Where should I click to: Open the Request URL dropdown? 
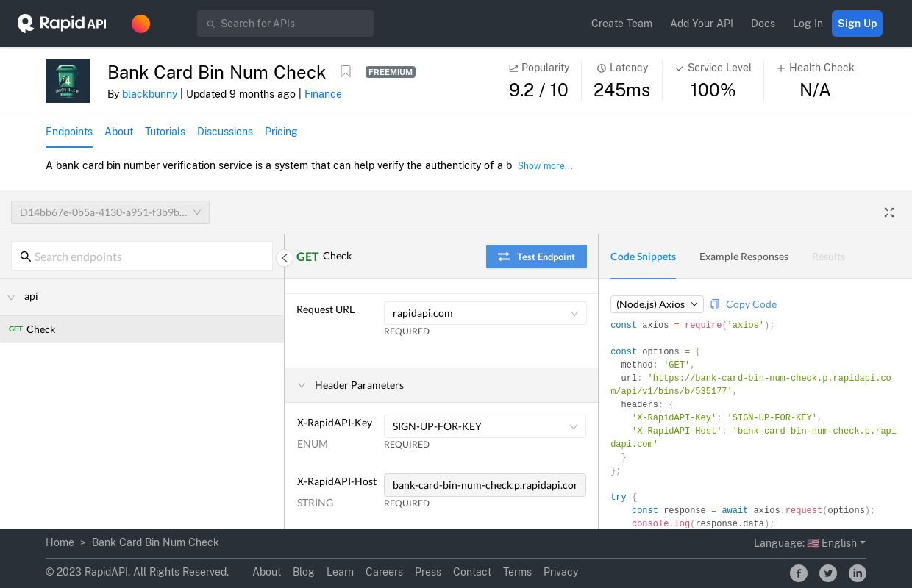485,313
